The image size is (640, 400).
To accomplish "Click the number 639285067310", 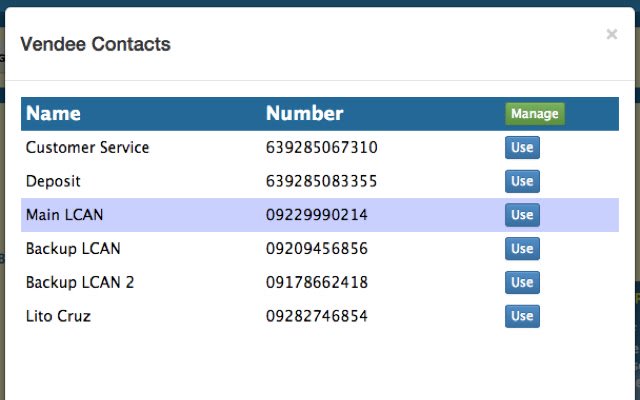I will [x=322, y=147].
